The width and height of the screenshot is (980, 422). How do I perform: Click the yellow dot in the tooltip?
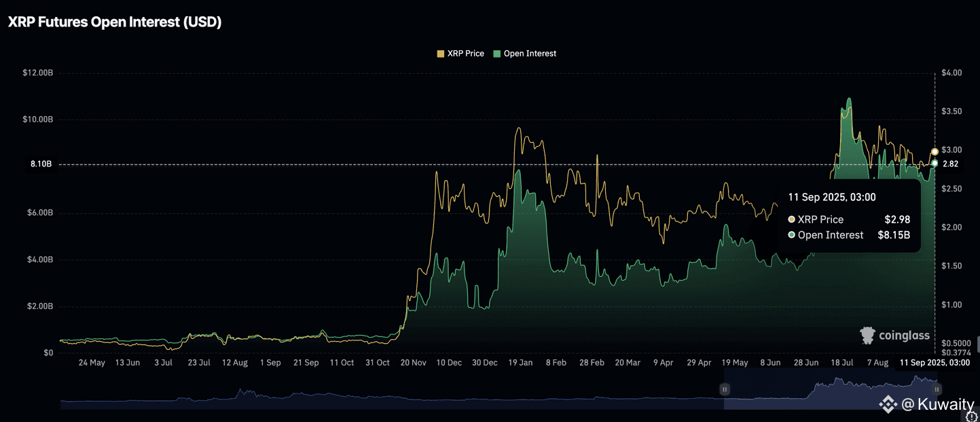point(791,219)
